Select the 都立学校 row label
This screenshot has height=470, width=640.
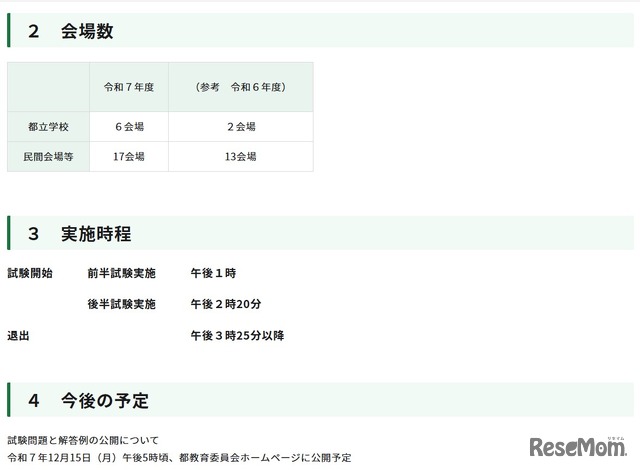point(48,127)
